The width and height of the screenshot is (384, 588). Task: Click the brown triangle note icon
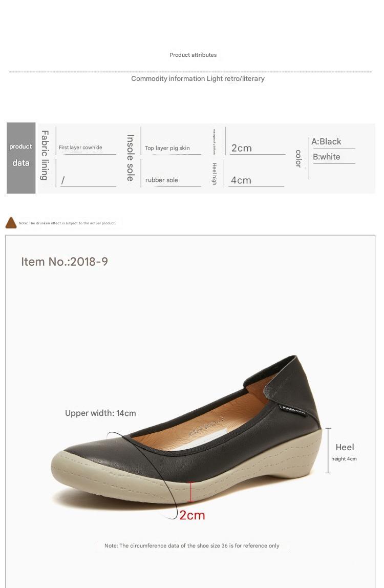coord(11,223)
